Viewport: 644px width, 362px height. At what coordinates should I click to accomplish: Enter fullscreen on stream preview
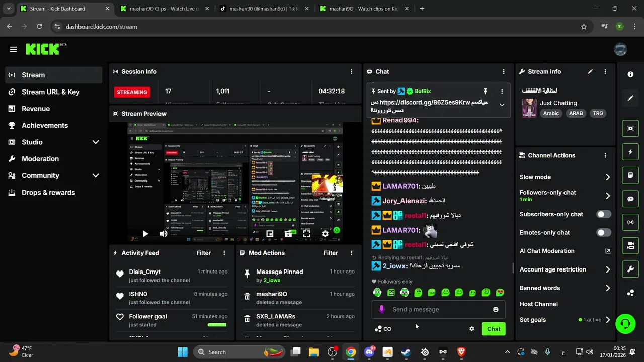(x=306, y=234)
